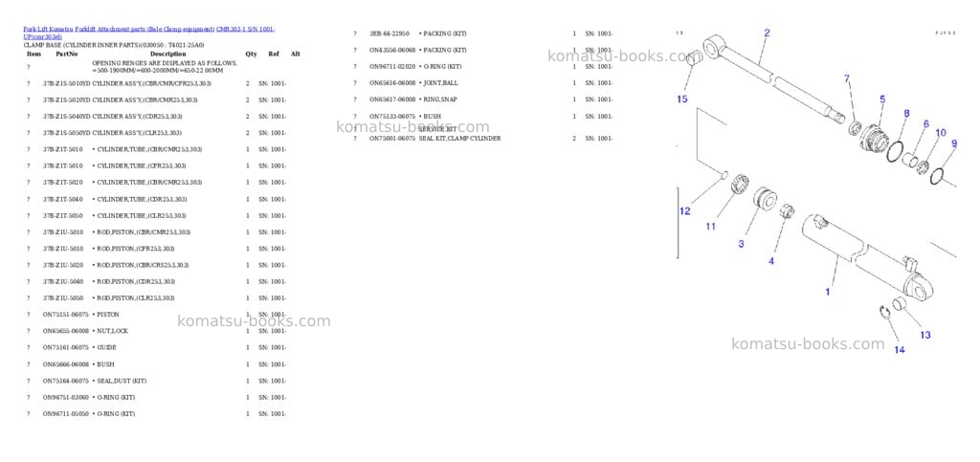Image resolution: width=980 pixels, height=462 pixels.
Task: Select part number 37B-Z1T-5050
Action: [62, 216]
